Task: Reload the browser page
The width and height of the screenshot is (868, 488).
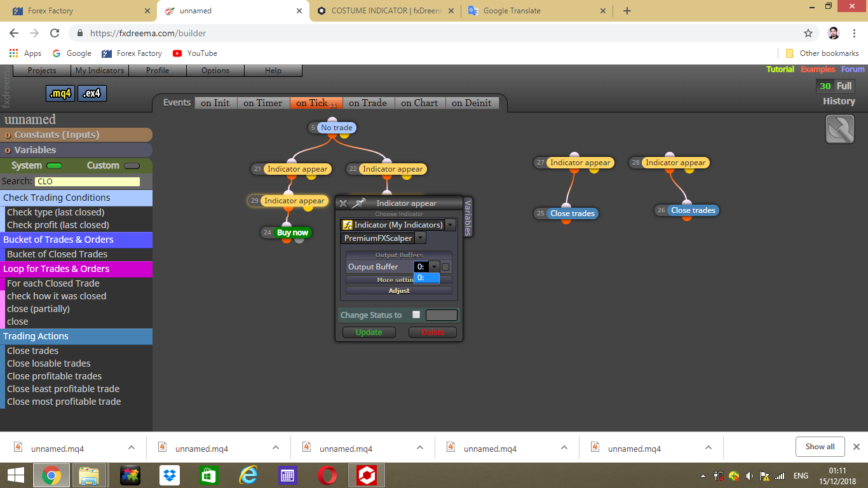Action: tap(55, 33)
